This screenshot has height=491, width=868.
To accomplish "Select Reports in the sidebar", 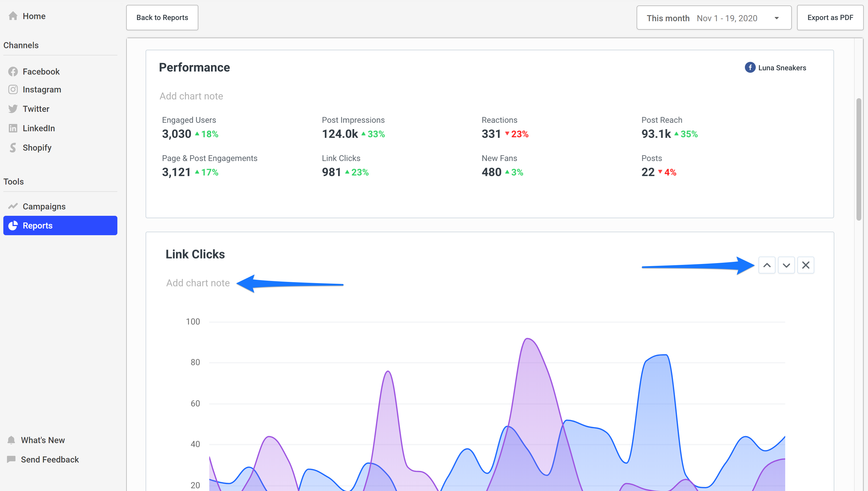I will 60,225.
